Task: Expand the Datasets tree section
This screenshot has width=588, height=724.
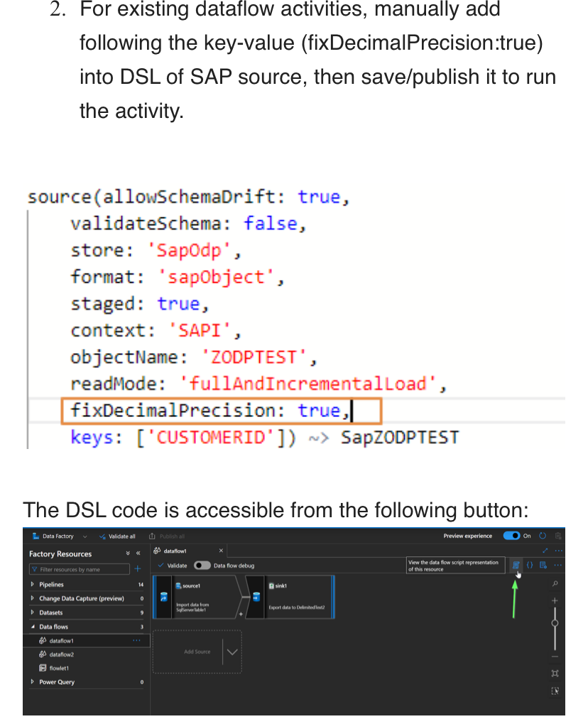Action: [32, 612]
